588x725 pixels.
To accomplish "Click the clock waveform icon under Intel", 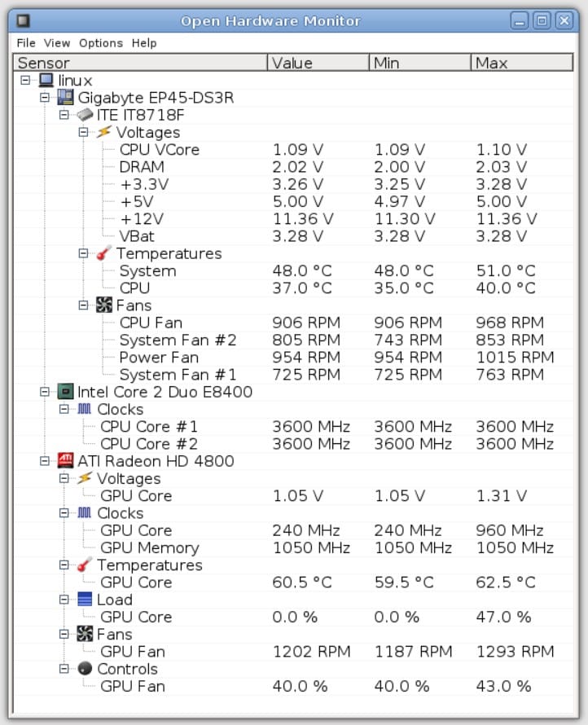I will pyautogui.click(x=85, y=409).
